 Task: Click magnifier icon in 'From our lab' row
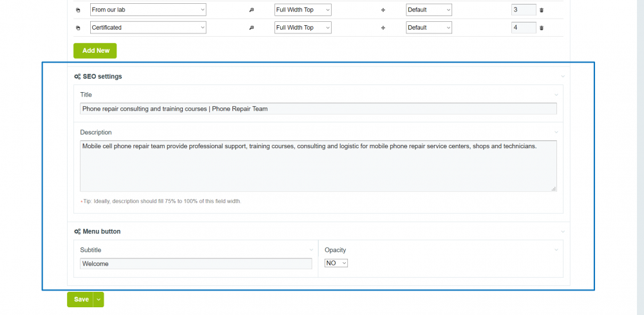coord(251,10)
